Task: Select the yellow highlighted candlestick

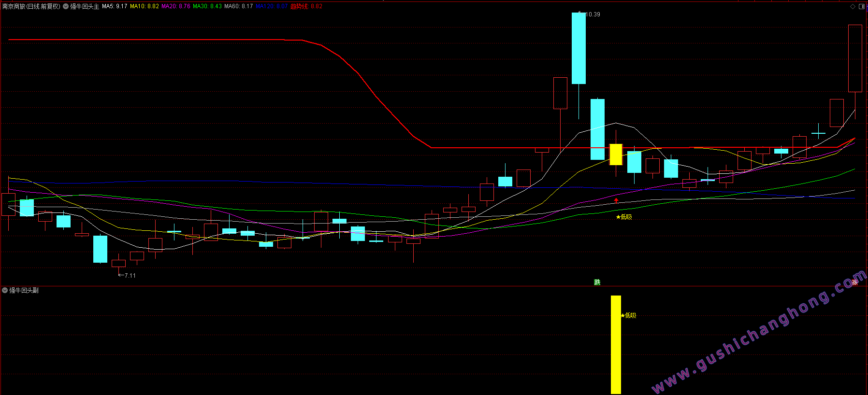Action: [x=616, y=154]
